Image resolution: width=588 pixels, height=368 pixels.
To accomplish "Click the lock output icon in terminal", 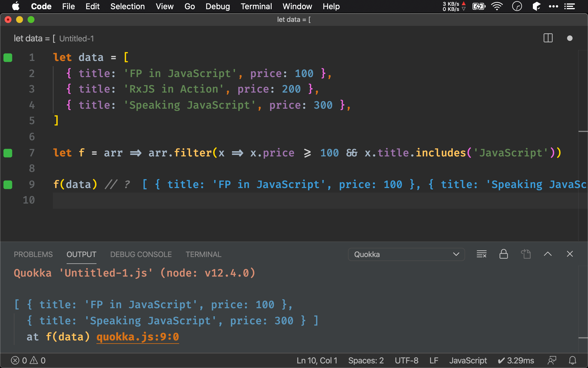I will [x=504, y=254].
